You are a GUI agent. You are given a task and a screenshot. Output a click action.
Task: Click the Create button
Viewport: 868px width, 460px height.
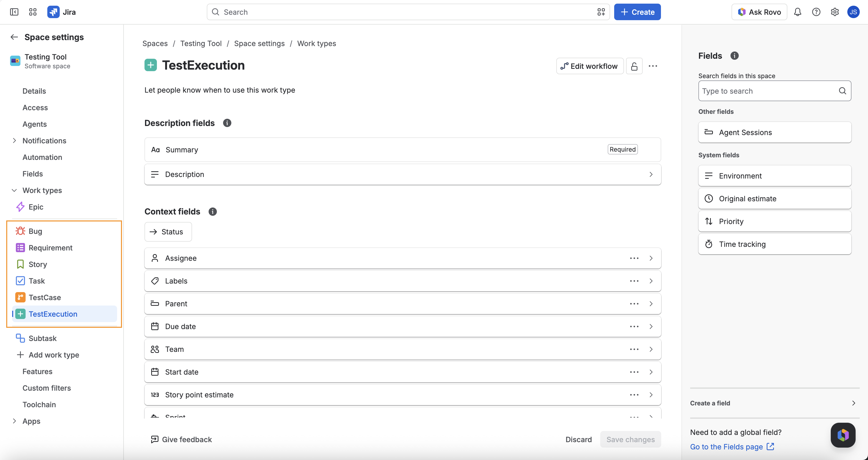pyautogui.click(x=637, y=12)
